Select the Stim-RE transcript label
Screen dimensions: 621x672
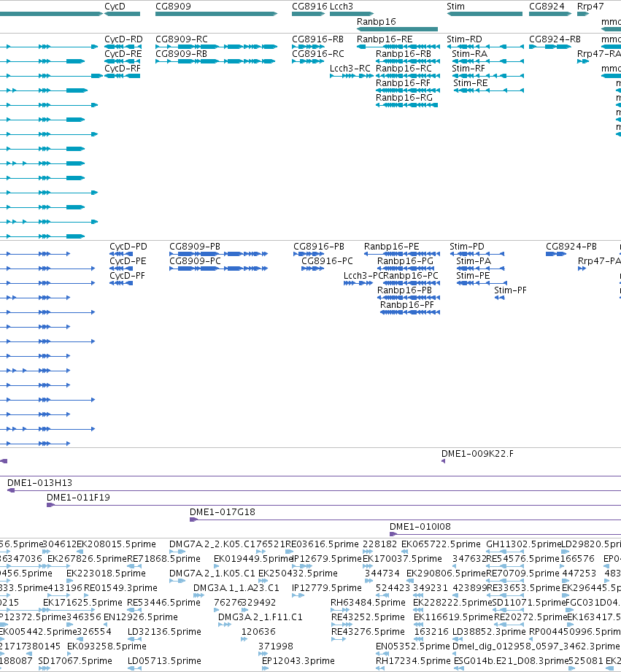pos(471,83)
